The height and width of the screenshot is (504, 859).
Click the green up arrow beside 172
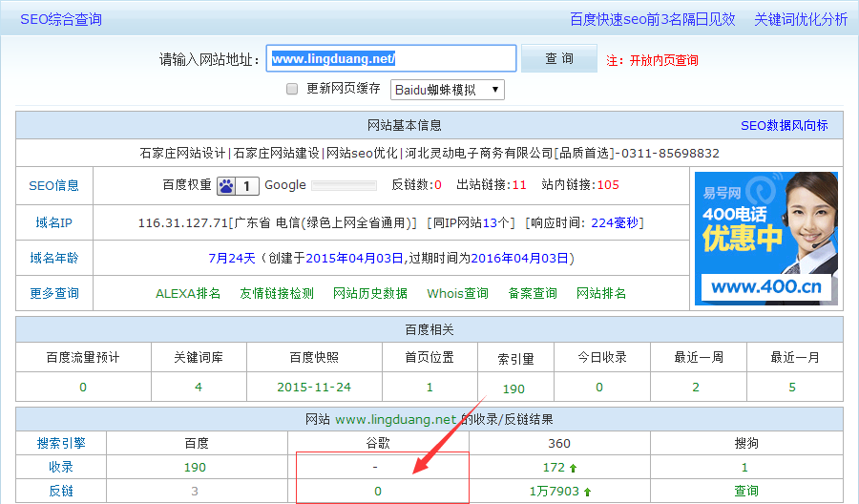pos(573,469)
